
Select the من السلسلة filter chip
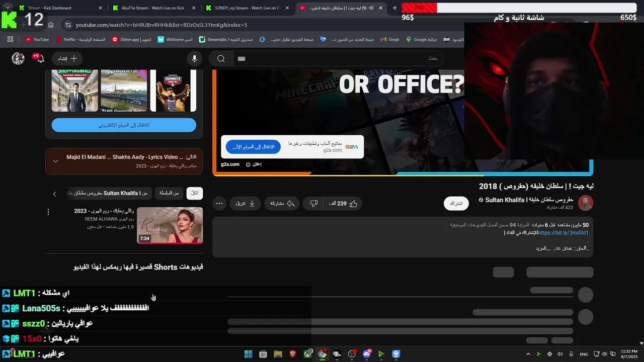coord(170,193)
